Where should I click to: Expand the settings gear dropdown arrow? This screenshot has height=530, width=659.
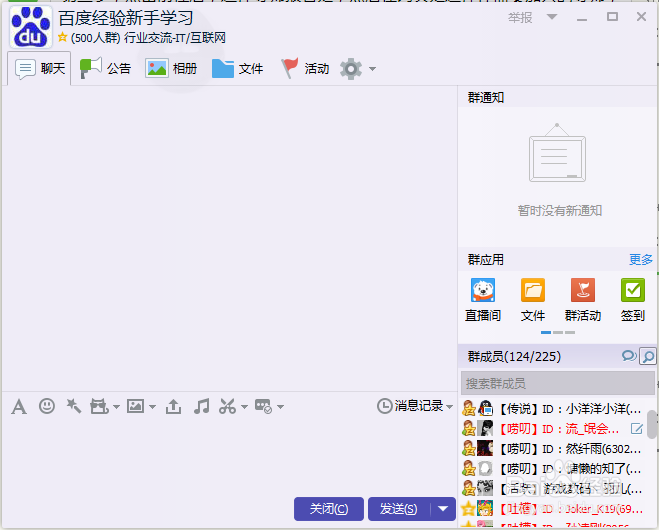372,69
